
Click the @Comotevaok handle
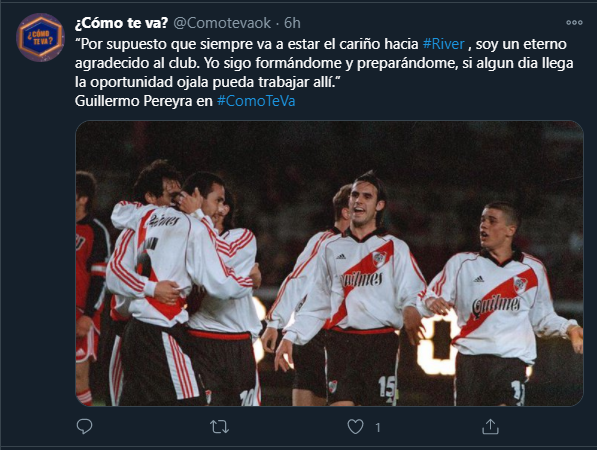(x=222, y=23)
